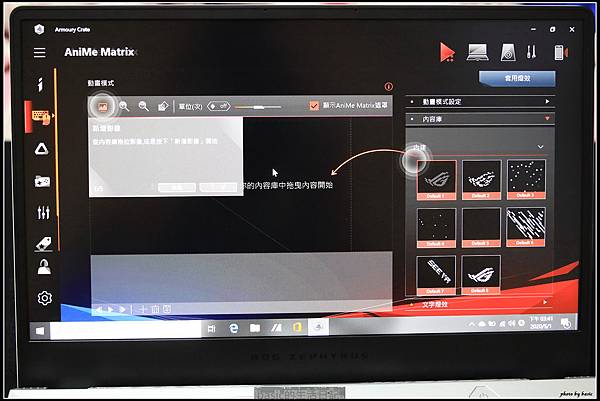Select the Default 7 text thumbnail

(436, 275)
